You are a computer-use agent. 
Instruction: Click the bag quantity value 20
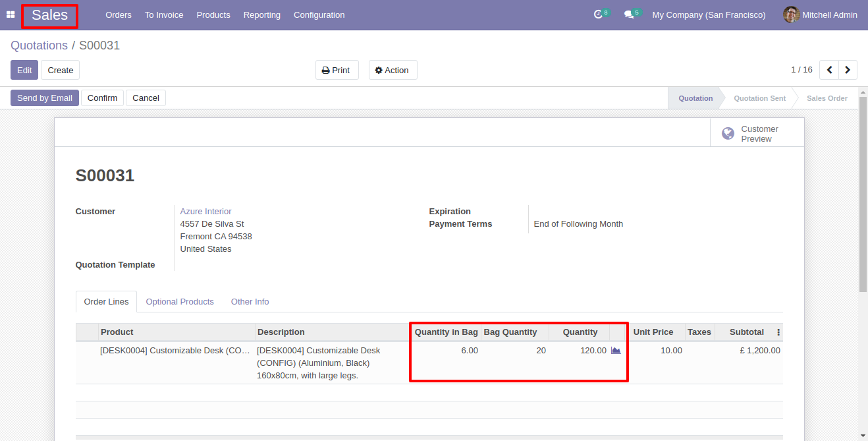pos(541,351)
